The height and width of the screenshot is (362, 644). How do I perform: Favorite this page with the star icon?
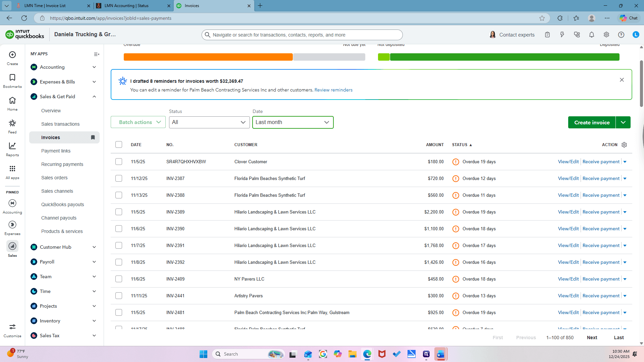pos(542,18)
